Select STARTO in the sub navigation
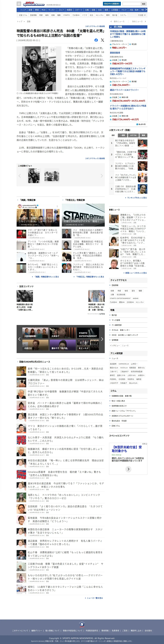The image size is (164, 644). click(x=67, y=15)
